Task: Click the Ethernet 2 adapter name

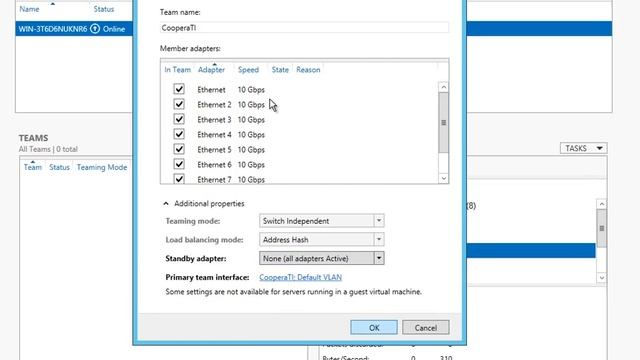Action: [x=214, y=104]
